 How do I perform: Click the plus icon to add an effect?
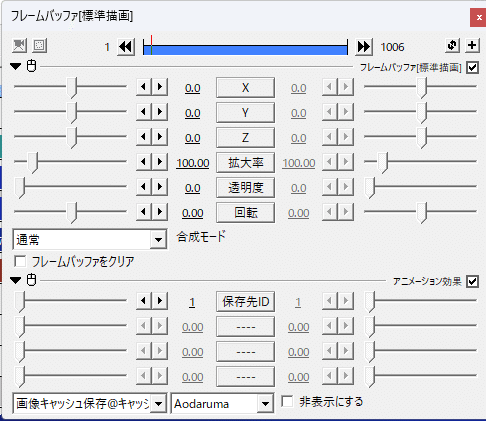[472, 45]
